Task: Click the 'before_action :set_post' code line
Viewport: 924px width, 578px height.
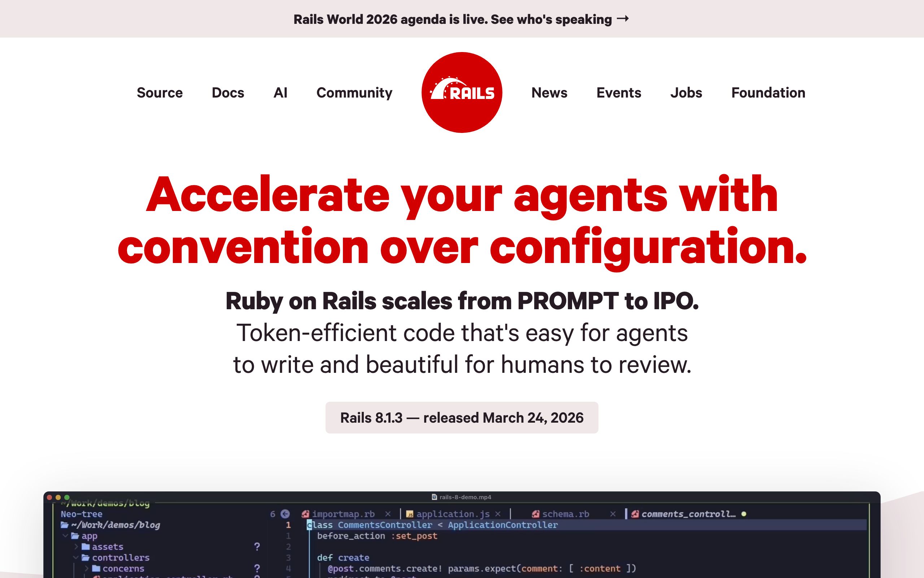Action: [377, 536]
